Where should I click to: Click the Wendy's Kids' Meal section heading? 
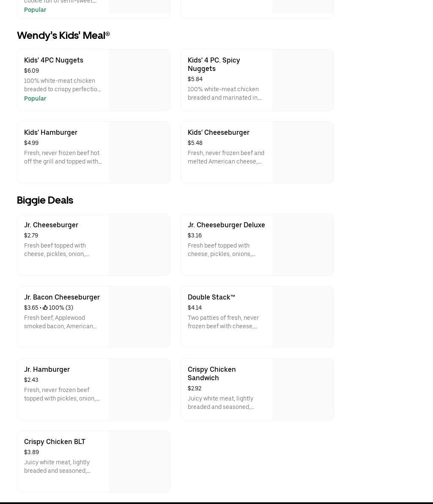(x=63, y=35)
